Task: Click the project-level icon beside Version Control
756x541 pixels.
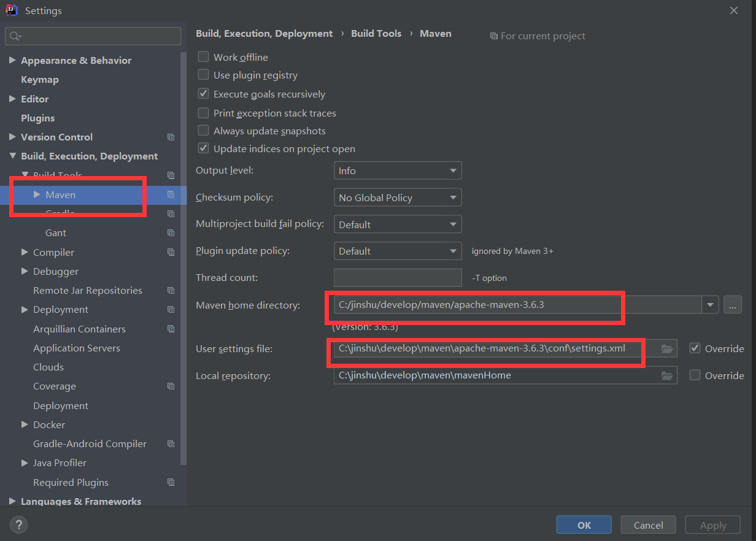Action: 171,137
